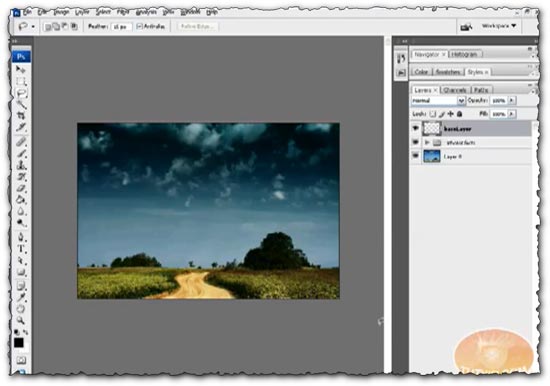Click default colors icon above swatches
Screen dimensions: 550x386
click(17, 332)
